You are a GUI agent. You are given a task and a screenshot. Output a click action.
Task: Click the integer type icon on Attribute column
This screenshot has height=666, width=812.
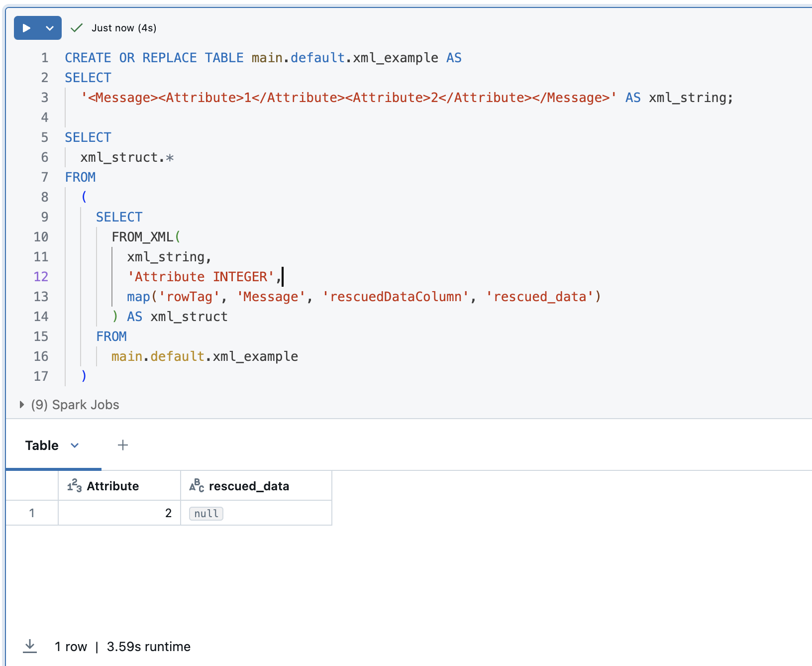pos(74,485)
